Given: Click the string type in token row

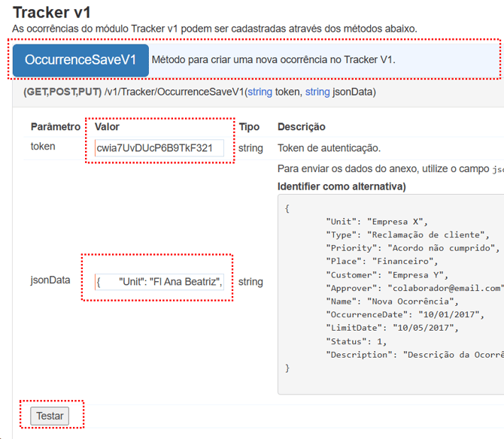Looking at the screenshot, I should (250, 148).
